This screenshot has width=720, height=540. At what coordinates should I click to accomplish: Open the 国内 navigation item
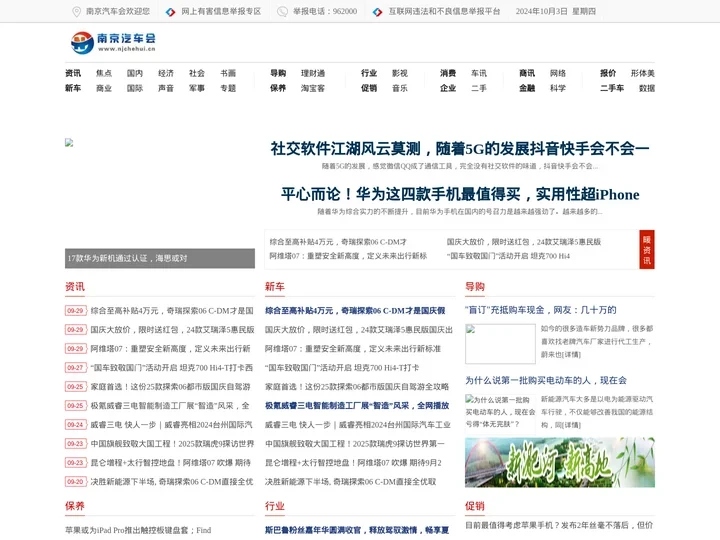pos(135,73)
